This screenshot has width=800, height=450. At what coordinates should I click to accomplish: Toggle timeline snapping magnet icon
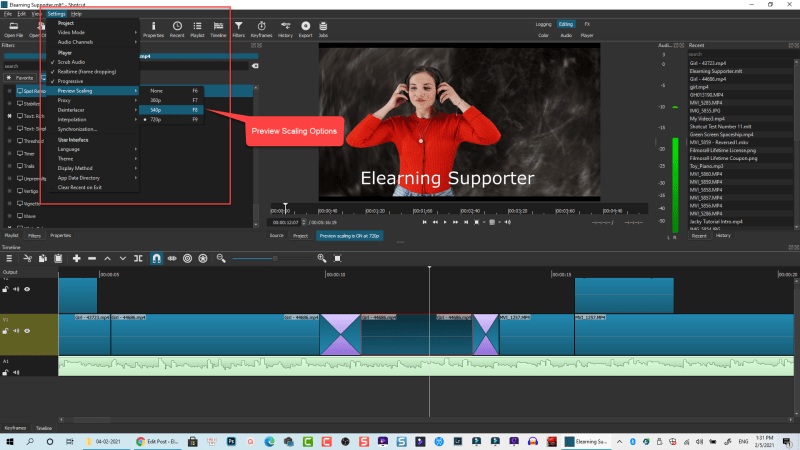point(156,258)
